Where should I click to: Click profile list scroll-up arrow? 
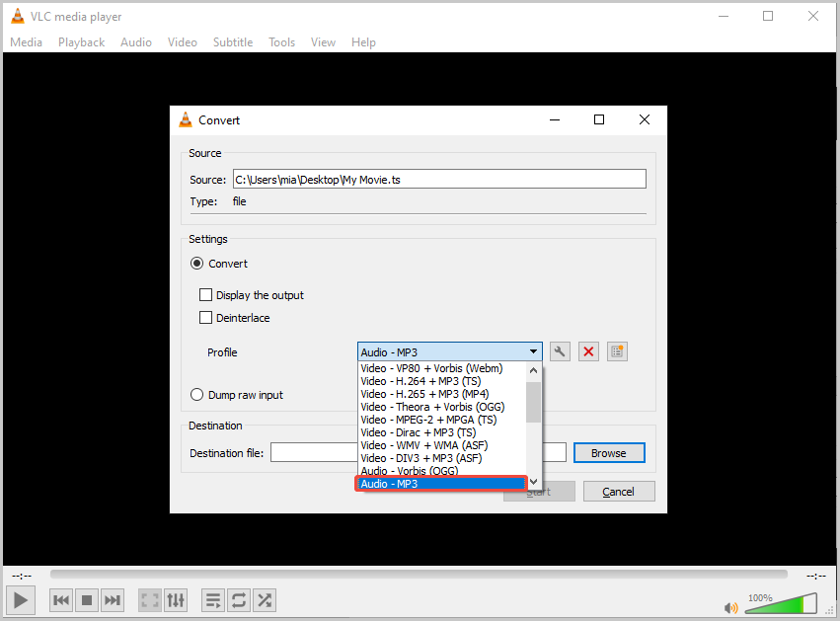(534, 369)
